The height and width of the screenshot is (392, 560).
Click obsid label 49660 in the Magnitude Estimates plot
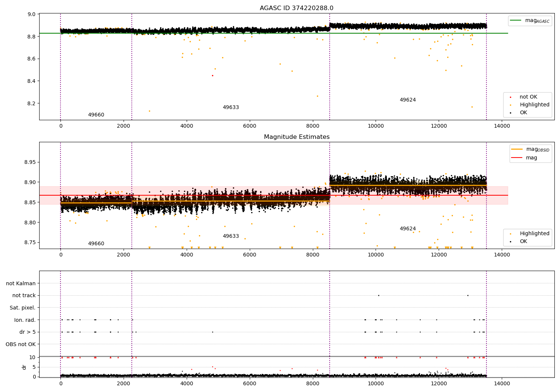pos(96,244)
